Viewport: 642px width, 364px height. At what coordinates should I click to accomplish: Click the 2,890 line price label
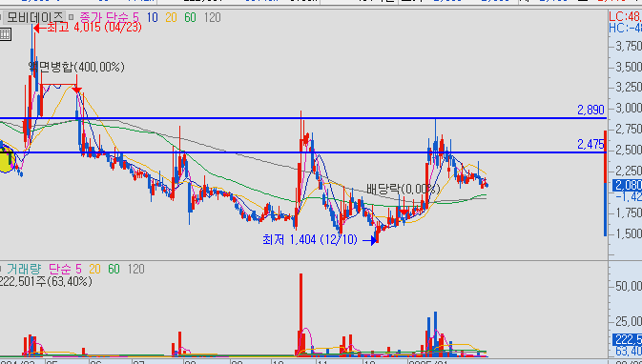tap(590, 110)
